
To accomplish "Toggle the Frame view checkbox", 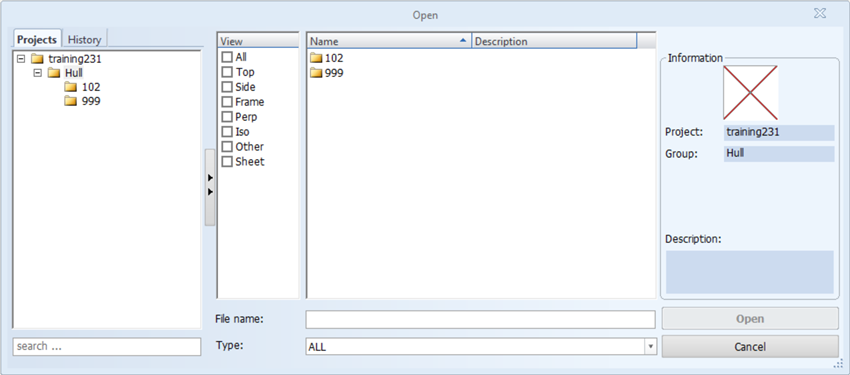I will 227,102.
